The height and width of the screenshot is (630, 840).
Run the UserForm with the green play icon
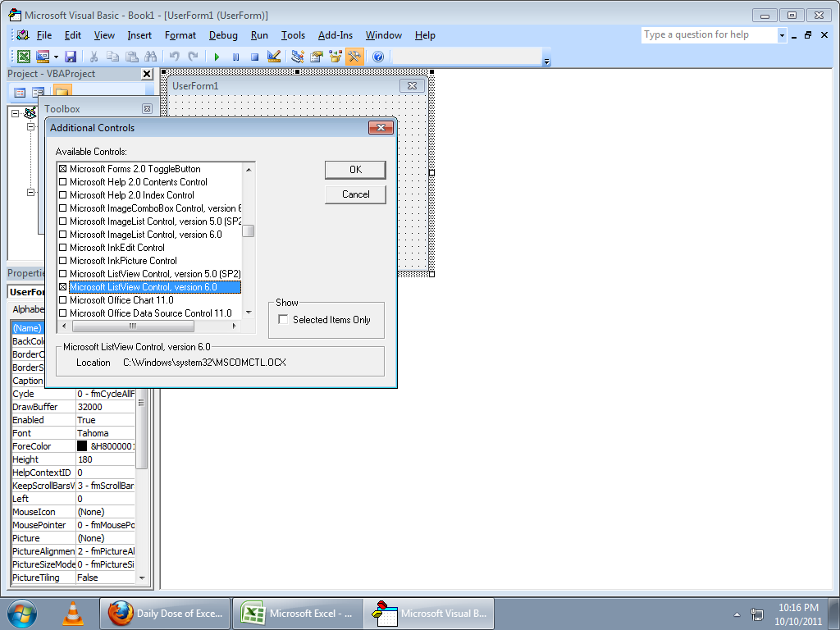[217, 56]
